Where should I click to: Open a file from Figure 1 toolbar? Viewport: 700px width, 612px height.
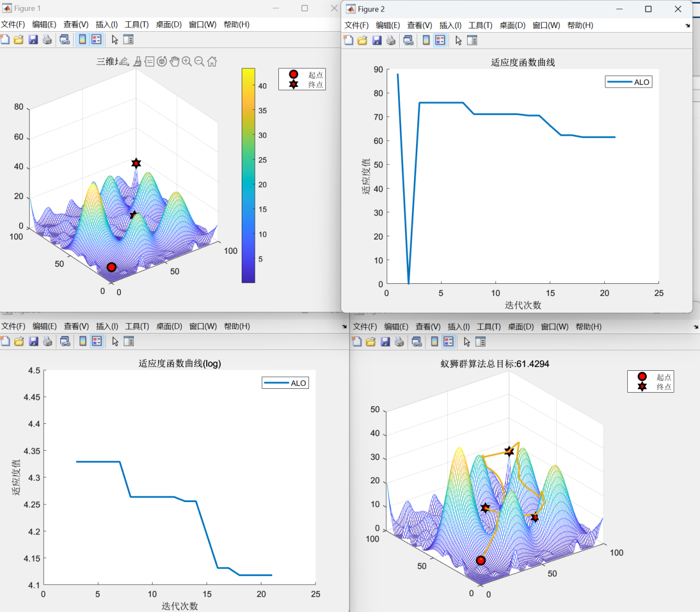point(19,39)
